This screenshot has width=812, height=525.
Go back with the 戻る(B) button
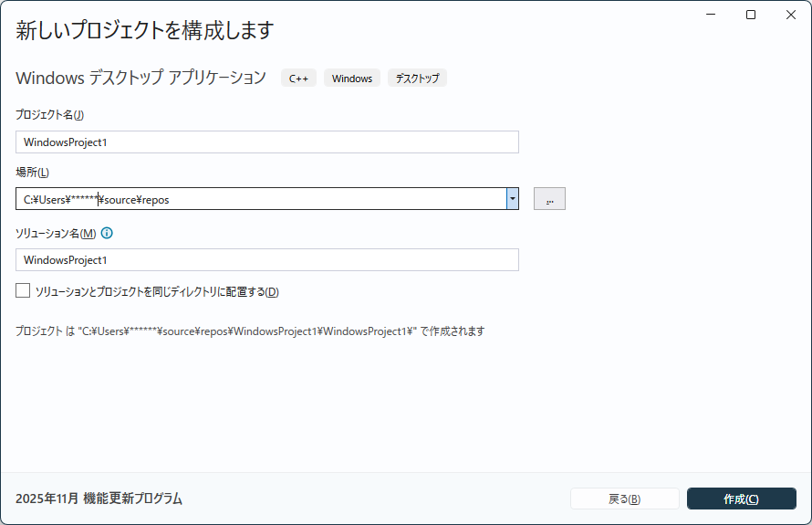pyautogui.click(x=624, y=499)
